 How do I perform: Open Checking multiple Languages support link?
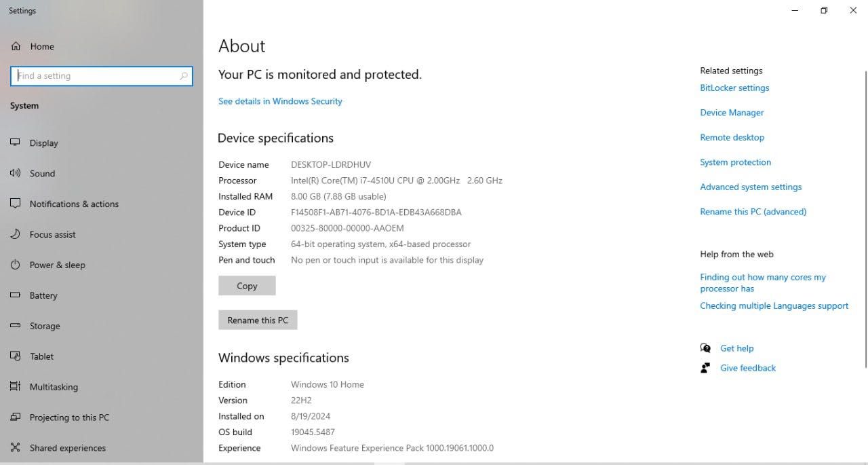(774, 305)
